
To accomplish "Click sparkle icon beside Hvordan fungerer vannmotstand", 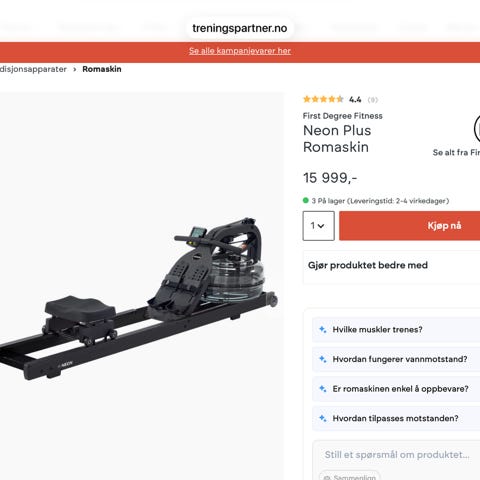I will [x=323, y=359].
